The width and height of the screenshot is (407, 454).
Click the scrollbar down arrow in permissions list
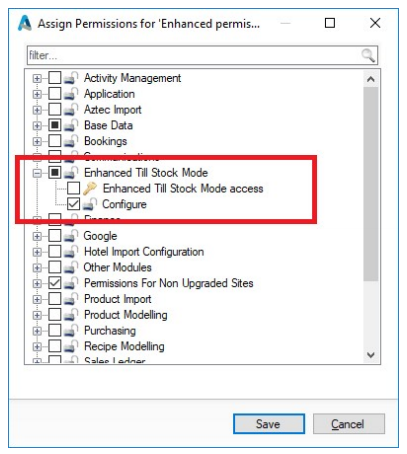point(371,355)
